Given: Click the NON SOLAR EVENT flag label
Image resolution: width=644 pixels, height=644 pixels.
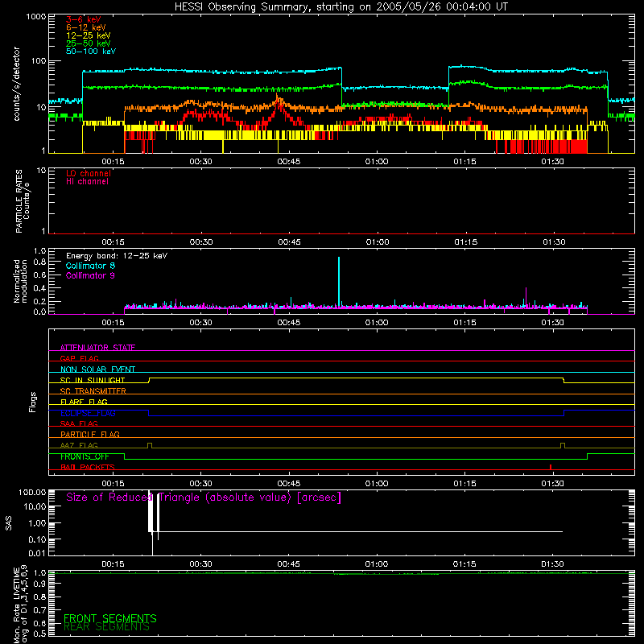Looking at the screenshot, I should [97, 369].
